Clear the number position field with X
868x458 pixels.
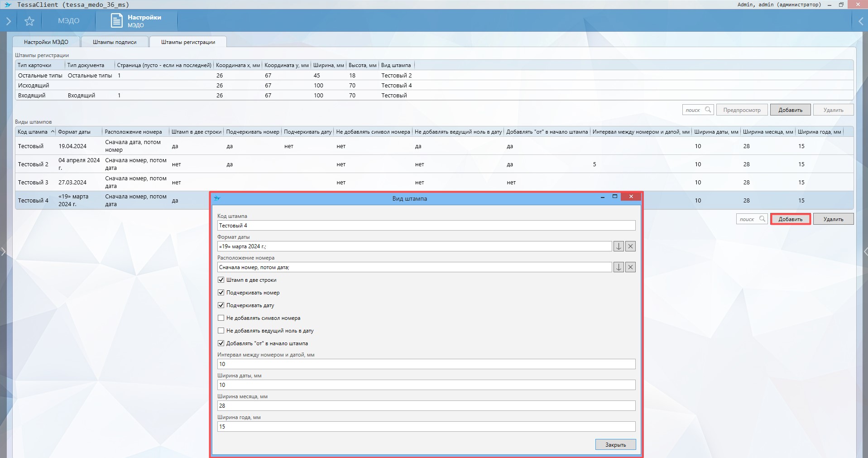coord(630,267)
